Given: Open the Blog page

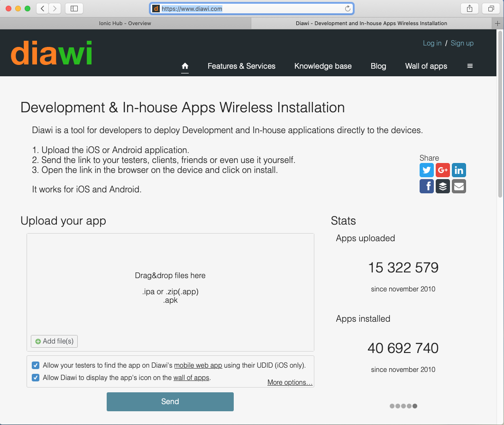Looking at the screenshot, I should tap(378, 66).
